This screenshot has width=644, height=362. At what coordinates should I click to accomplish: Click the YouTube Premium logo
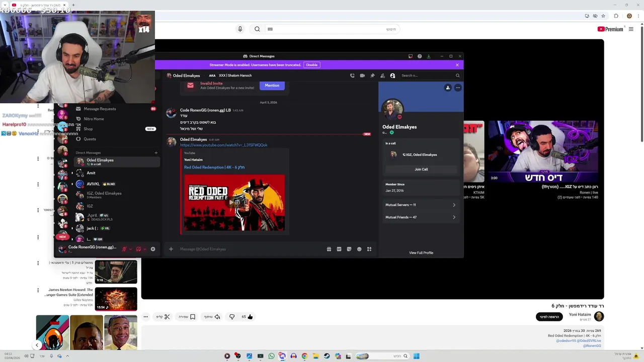[610, 29]
